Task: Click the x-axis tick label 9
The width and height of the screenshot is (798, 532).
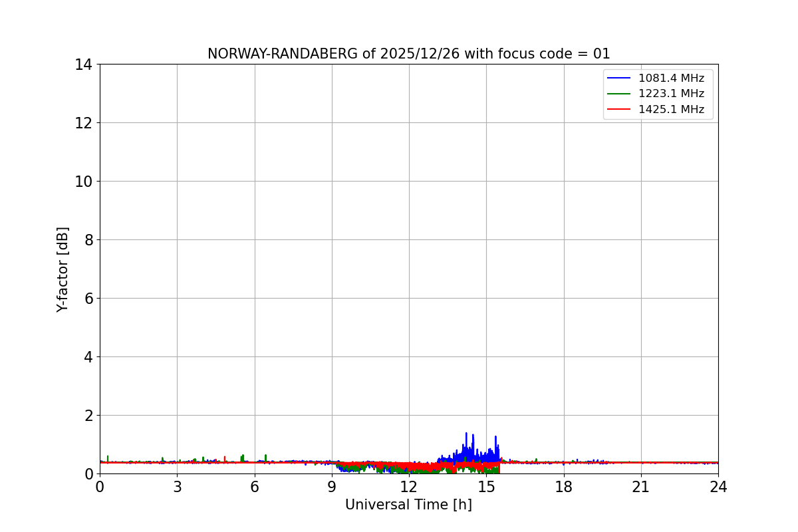Action: click(x=332, y=487)
